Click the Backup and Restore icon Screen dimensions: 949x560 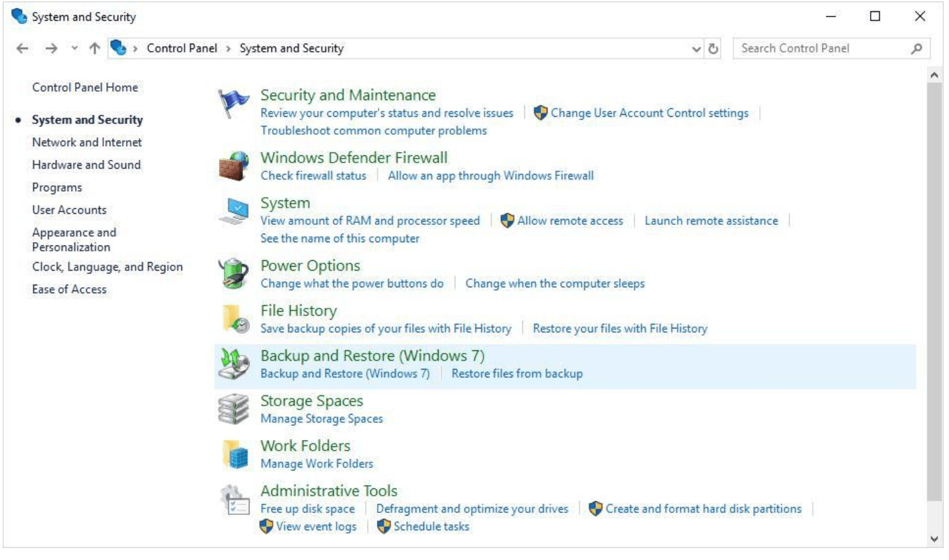click(x=233, y=364)
